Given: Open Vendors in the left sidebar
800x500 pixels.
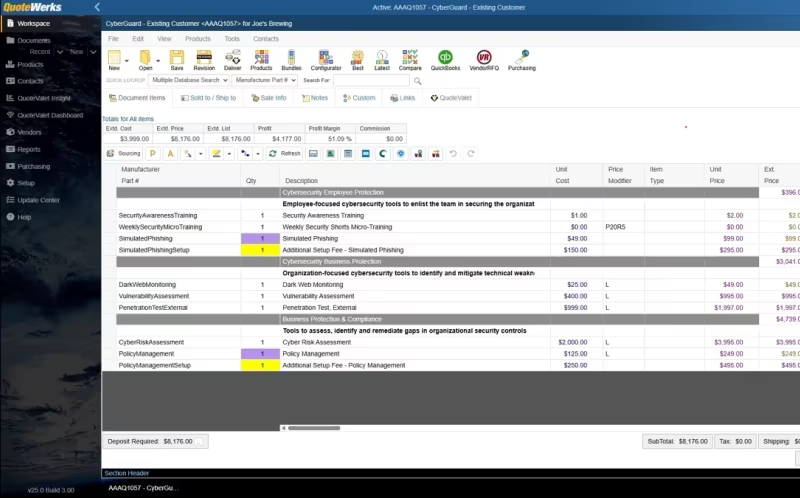Looking at the screenshot, I should (29, 132).
